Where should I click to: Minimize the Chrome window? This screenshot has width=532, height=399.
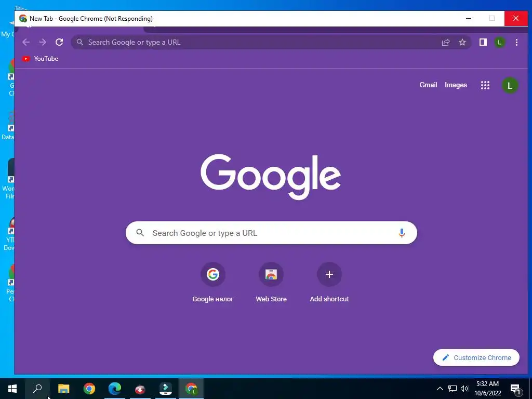[x=469, y=18]
